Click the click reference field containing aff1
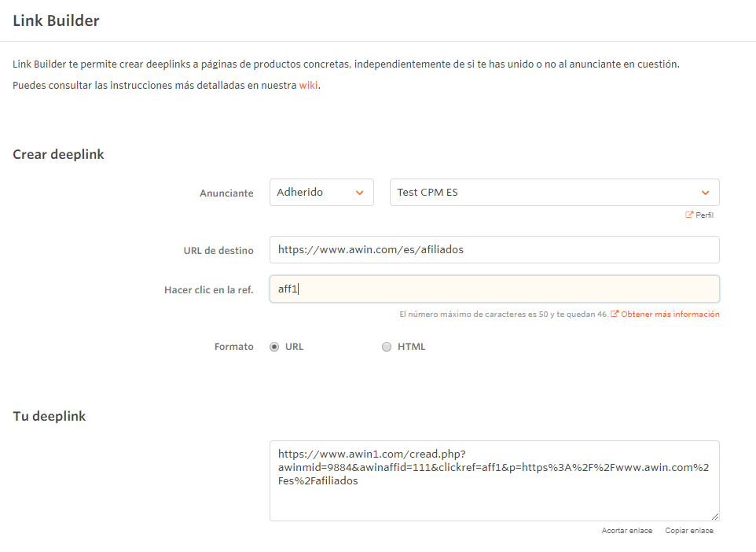This screenshot has width=756, height=552. [x=494, y=289]
